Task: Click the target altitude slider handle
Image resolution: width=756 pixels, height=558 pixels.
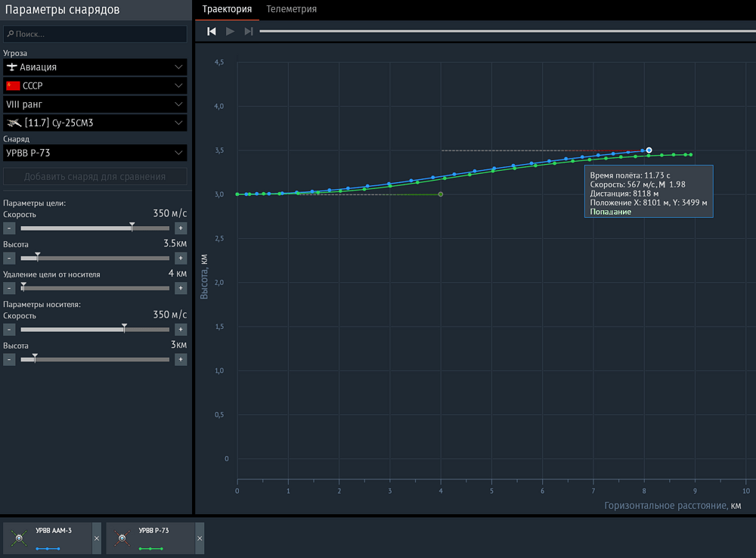Action: tap(38, 256)
